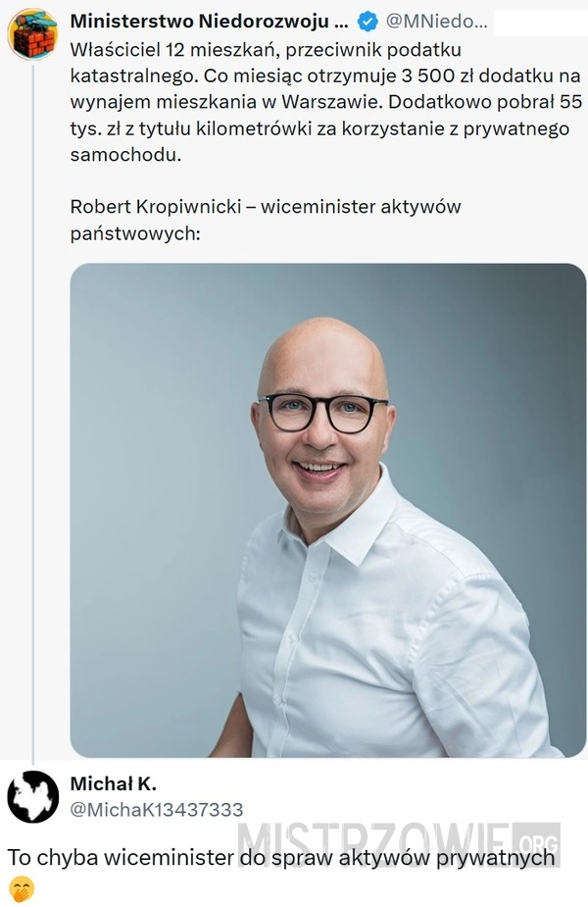This screenshot has width=588, height=907.
Task: Click the @MichaK13437333 handle
Action: (157, 809)
